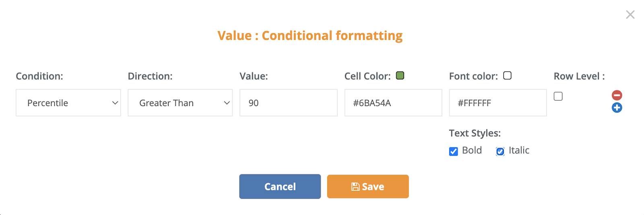
Task: Expand Condition list via chevron arrow
Action: (115, 103)
